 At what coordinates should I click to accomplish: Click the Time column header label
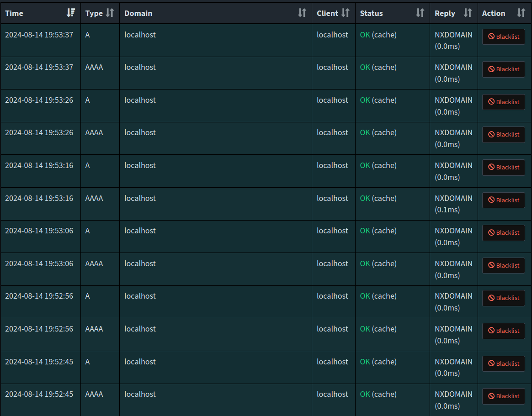[x=14, y=13]
